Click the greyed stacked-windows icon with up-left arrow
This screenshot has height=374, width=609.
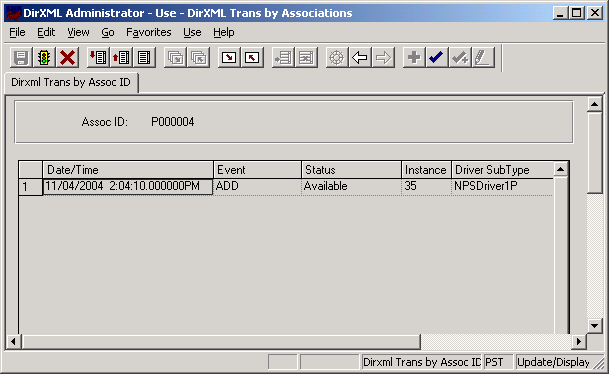(x=198, y=58)
